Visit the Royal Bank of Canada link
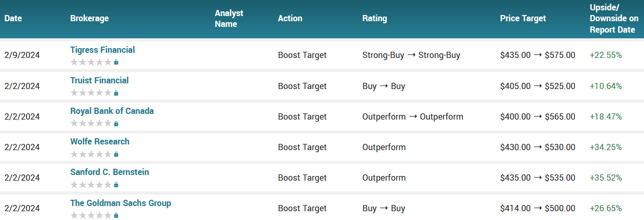This screenshot has width=644, height=220. point(111,111)
